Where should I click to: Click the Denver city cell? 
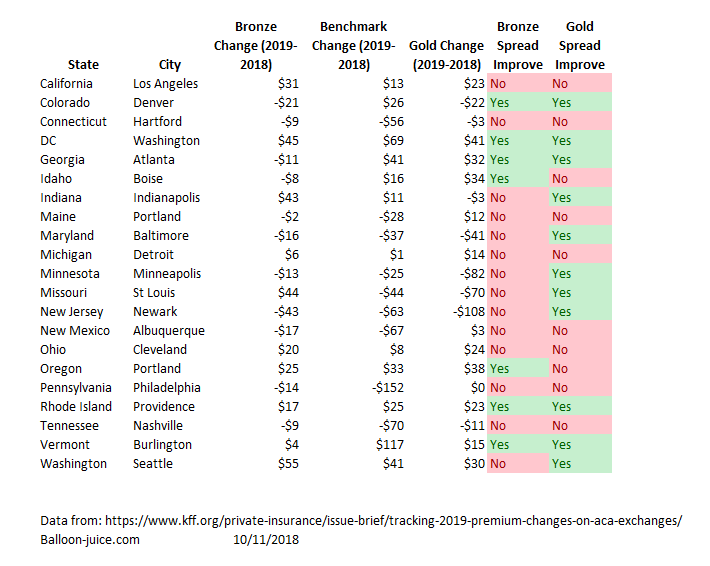point(153,103)
